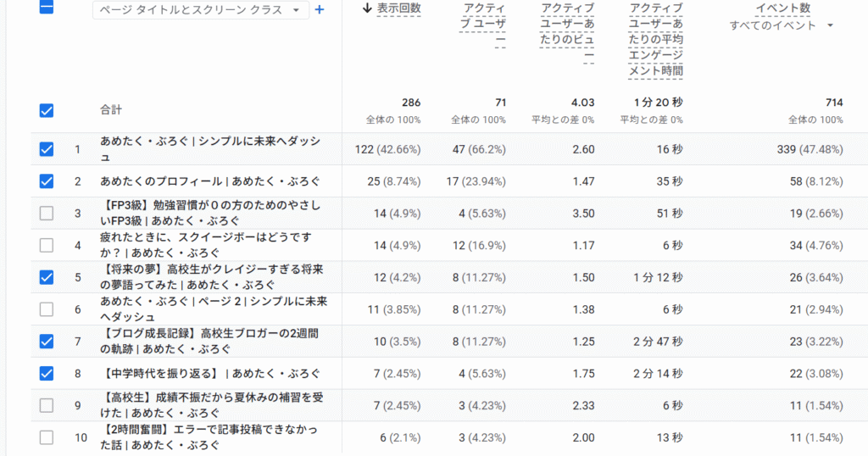The height and width of the screenshot is (456, 868).
Task: Click the descending sort arrow beside 表示回数
Action: point(367,8)
